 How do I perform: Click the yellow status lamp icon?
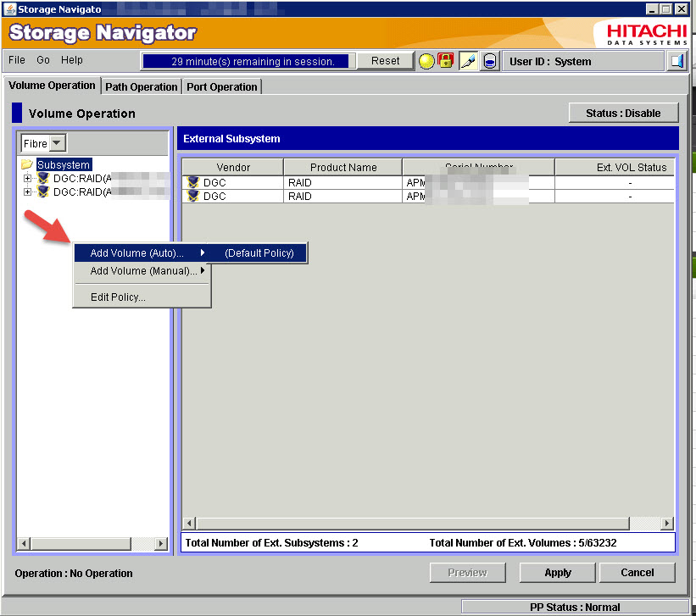pyautogui.click(x=426, y=61)
